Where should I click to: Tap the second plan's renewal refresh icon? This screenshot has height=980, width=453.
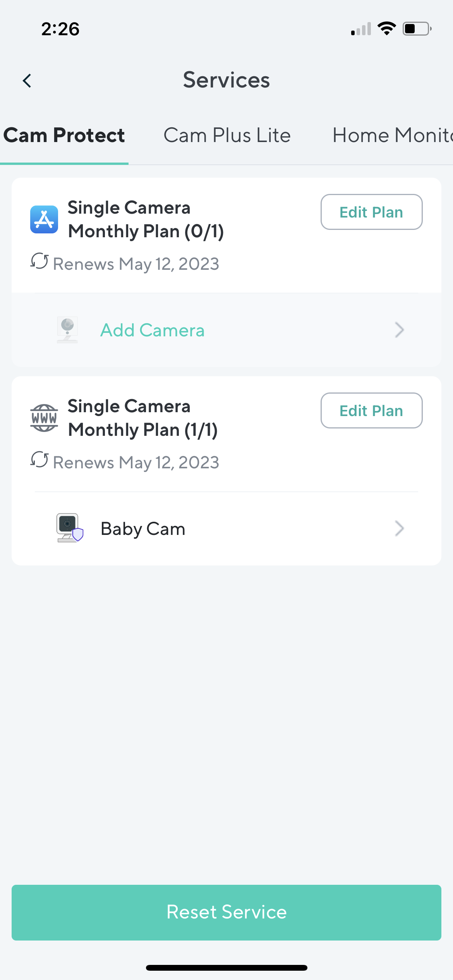click(x=39, y=460)
